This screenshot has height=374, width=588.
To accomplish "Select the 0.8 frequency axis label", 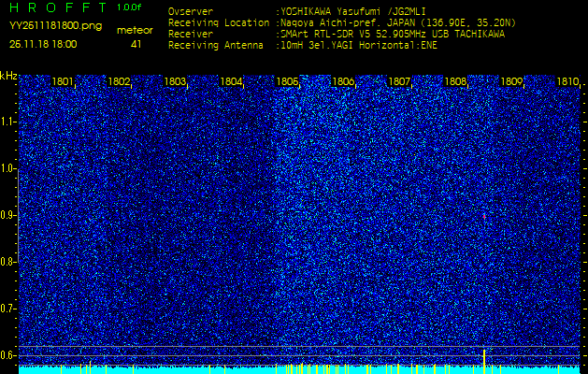I will [8, 262].
